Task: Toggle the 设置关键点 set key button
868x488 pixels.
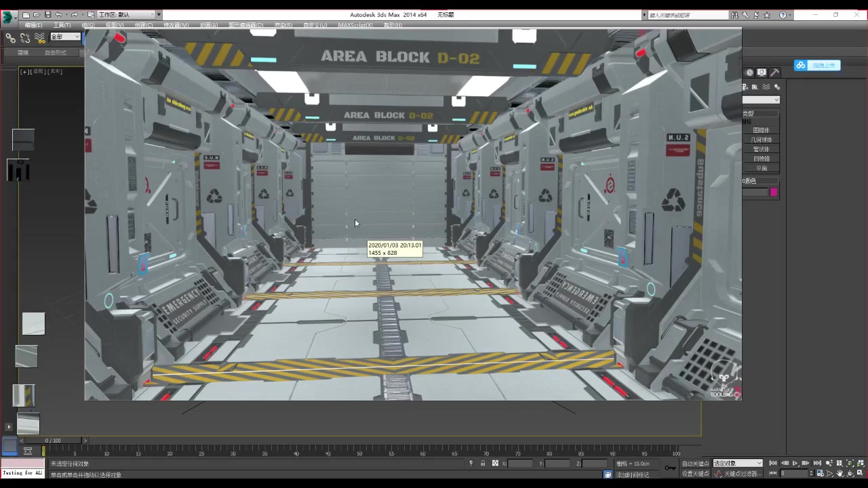Action: coord(695,474)
